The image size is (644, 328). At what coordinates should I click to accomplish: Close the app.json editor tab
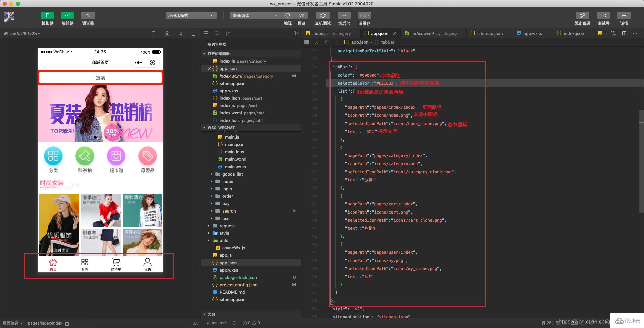(395, 33)
